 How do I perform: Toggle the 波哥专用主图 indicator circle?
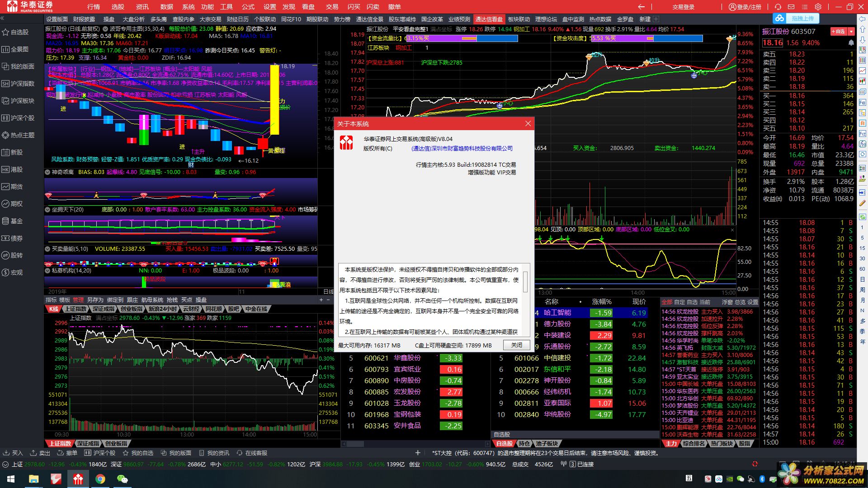(105, 28)
